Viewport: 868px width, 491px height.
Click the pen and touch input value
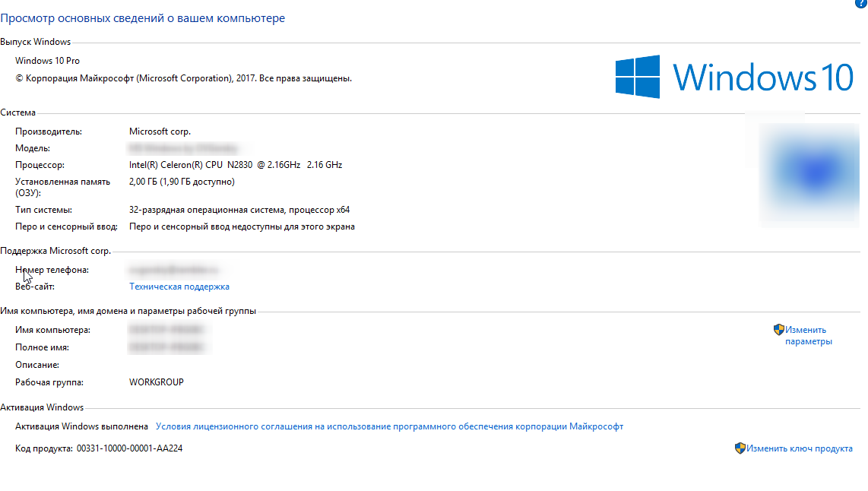(242, 226)
